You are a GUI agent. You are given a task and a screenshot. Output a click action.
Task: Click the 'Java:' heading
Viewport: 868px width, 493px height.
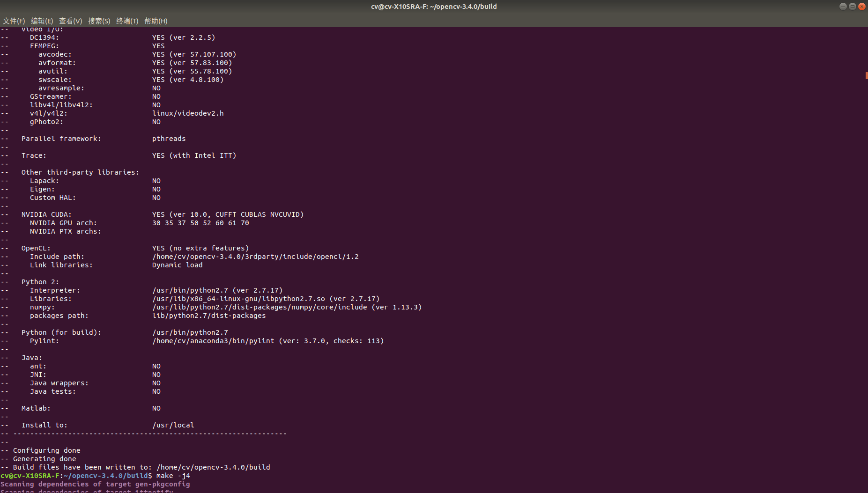[x=32, y=358]
